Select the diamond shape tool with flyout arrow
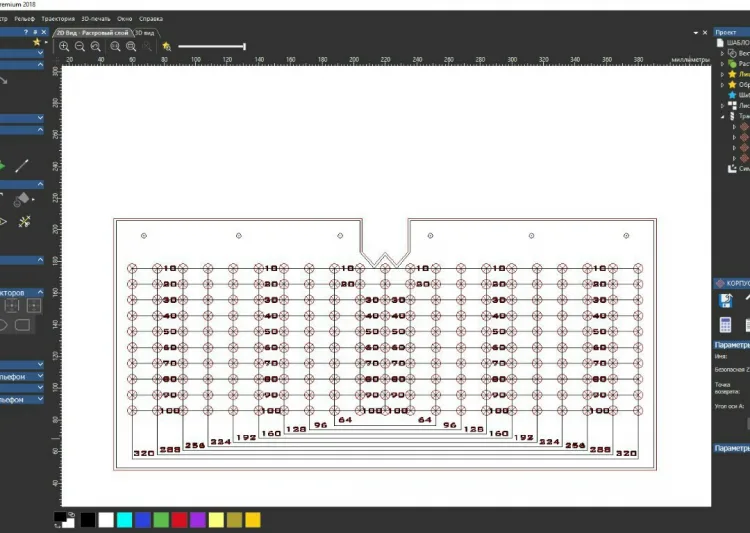This screenshot has height=533, width=750. point(22,199)
